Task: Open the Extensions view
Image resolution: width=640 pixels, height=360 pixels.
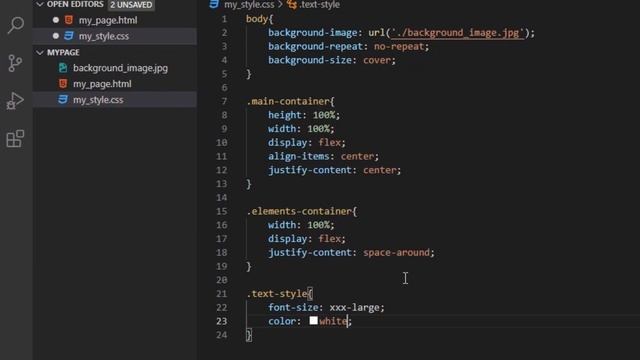Action: pos(15,139)
